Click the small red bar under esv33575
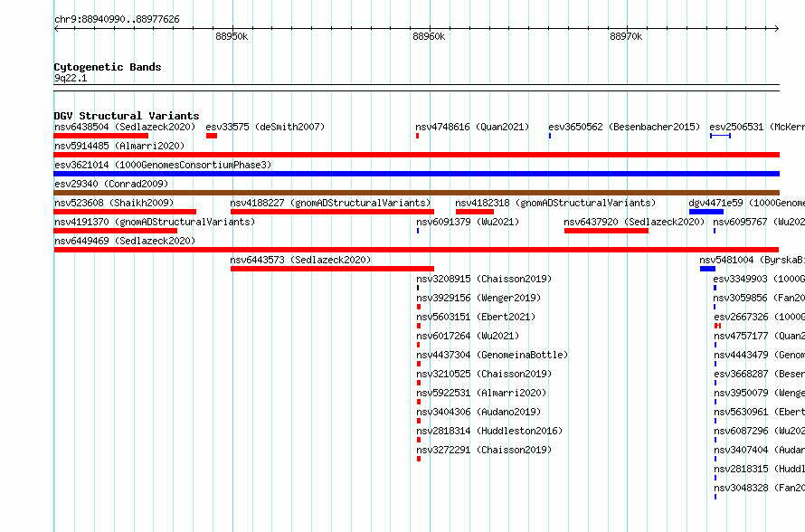Screen dimensions: 805x532 tap(212, 136)
